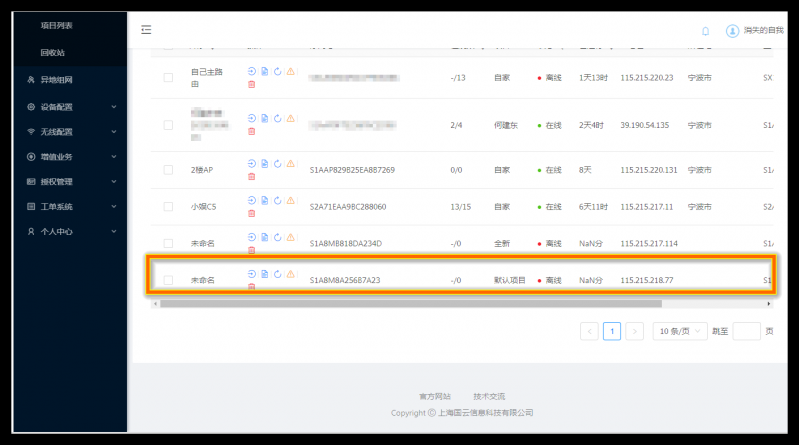Go to the previous page of results
This screenshot has height=445, width=799.
coord(589,331)
